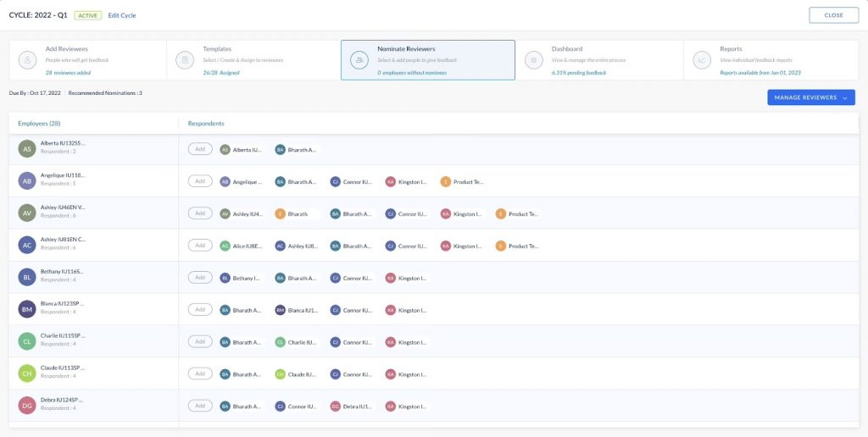868x437 pixels.
Task: Click 'Recommended Nominations : 3' text
Action: pyautogui.click(x=105, y=93)
